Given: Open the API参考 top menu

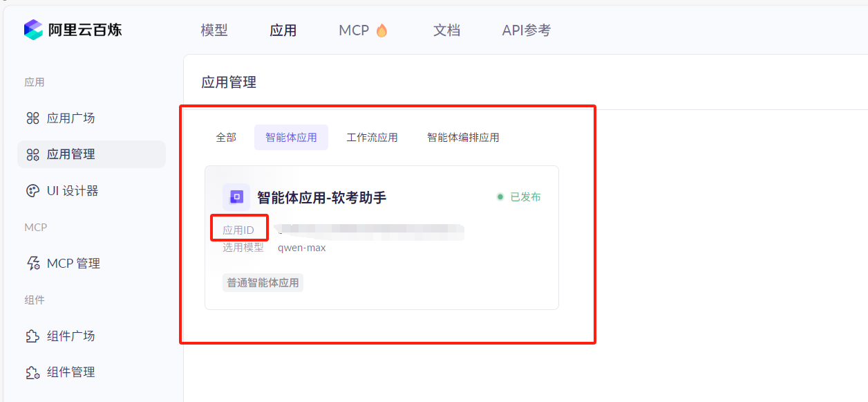Looking at the screenshot, I should (x=527, y=30).
